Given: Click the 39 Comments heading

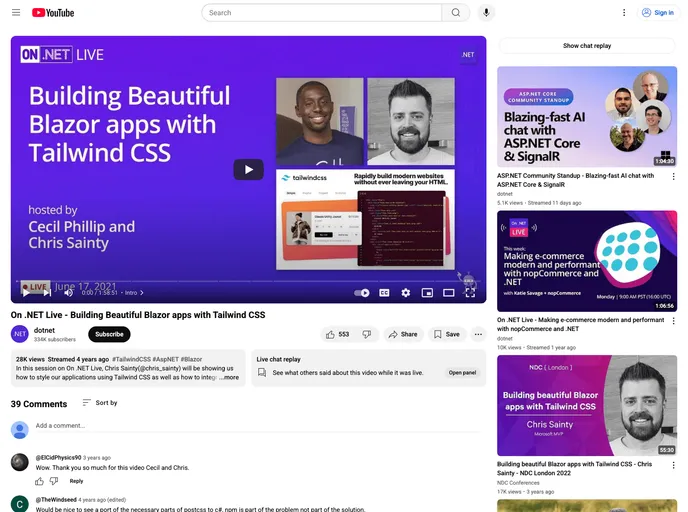Looking at the screenshot, I should click(x=39, y=404).
